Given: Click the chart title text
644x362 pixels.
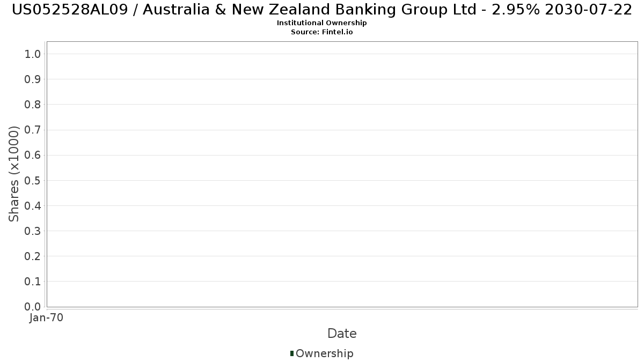Looking at the screenshot, I should tap(322, 10).
